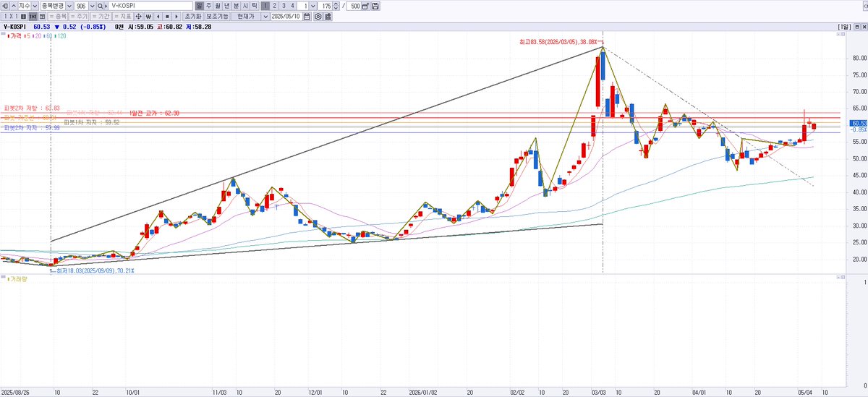
Task: Click the crosshair move icon
Action: [138, 16]
